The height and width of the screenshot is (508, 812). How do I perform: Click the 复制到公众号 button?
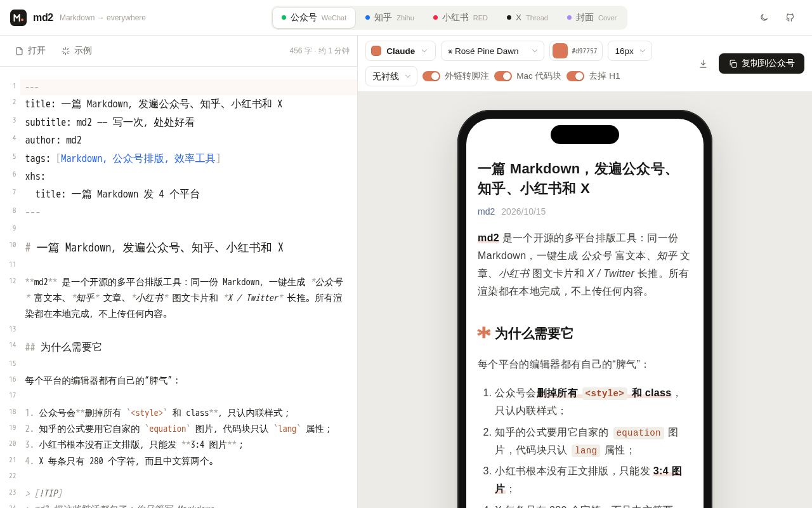761,63
